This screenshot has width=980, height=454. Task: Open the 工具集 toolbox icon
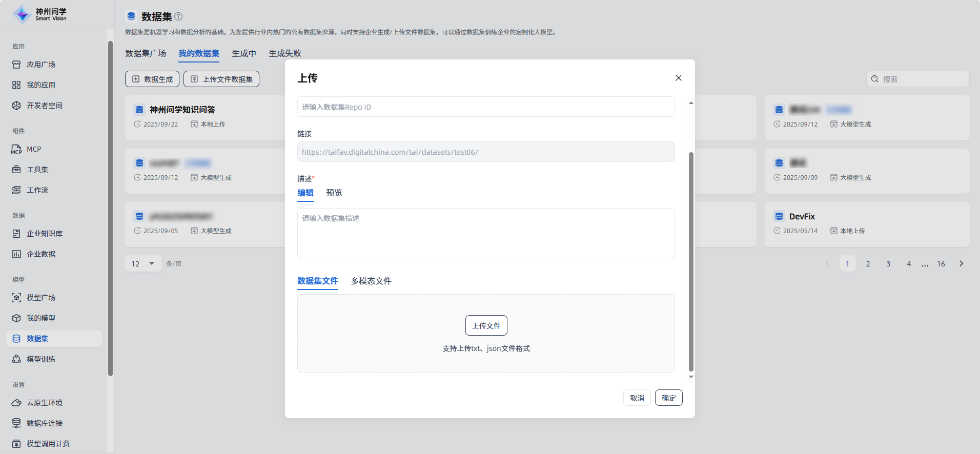[x=16, y=170]
